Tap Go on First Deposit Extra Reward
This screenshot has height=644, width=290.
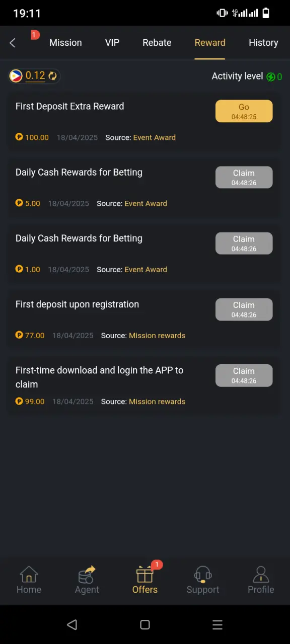coord(244,111)
